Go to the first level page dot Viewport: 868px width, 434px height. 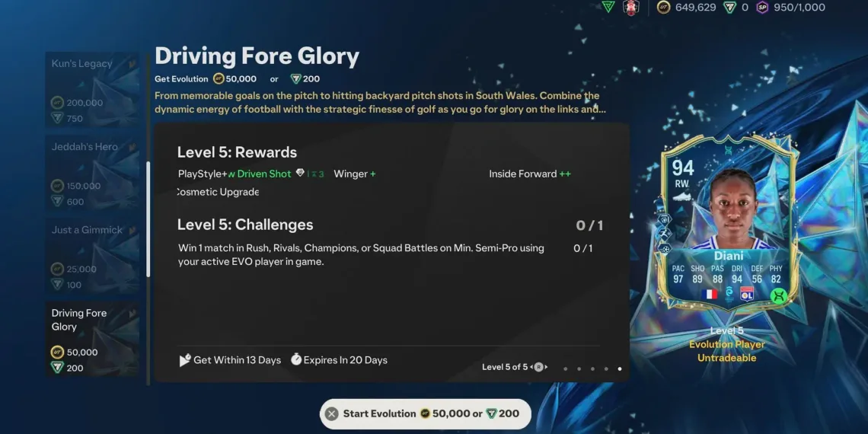(565, 369)
